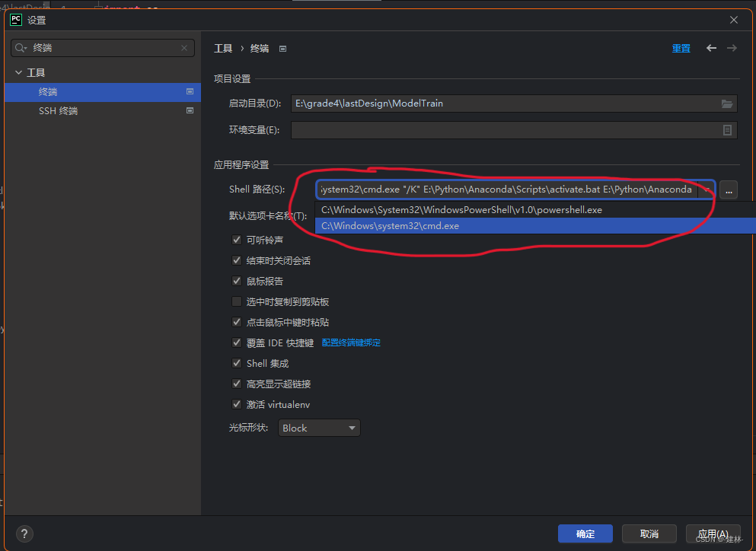
Task: Click the magnifier icon in the search field
Action: click(x=19, y=47)
